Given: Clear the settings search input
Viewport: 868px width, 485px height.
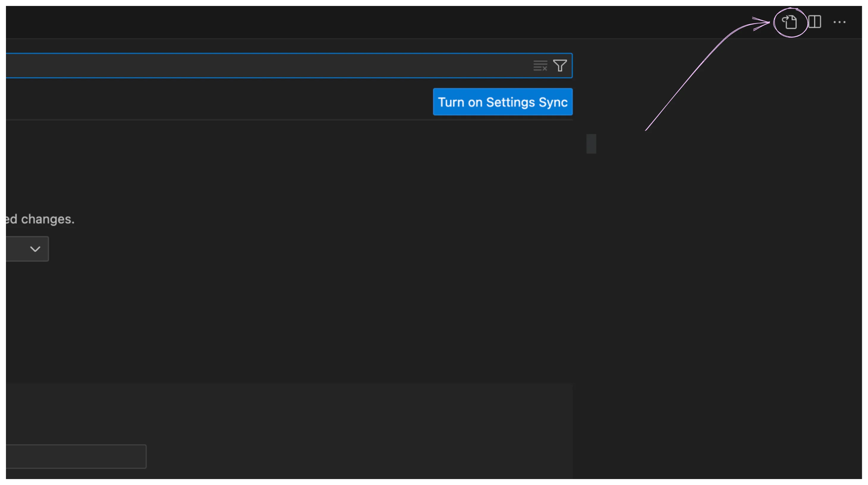Looking at the screenshot, I should tap(540, 65).
